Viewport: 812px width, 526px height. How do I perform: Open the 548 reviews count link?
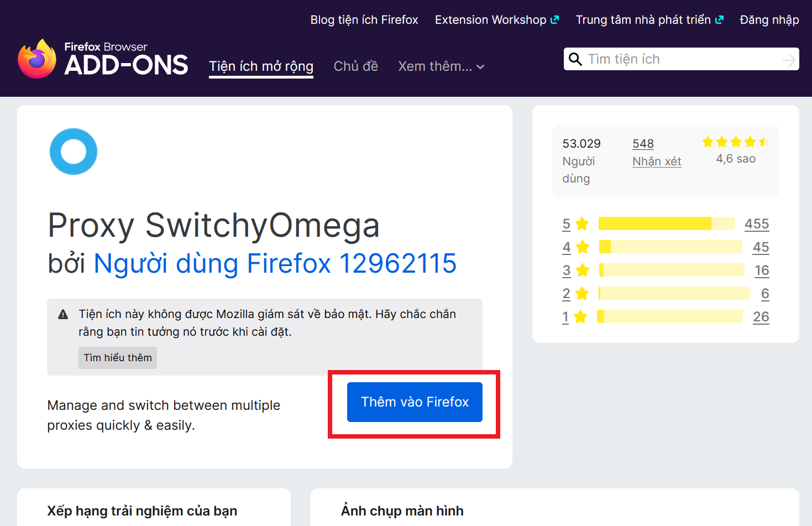pyautogui.click(x=643, y=144)
